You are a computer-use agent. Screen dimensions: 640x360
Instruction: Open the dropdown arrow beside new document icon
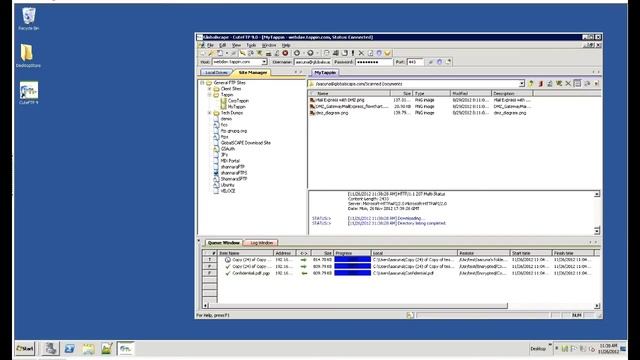227,53
